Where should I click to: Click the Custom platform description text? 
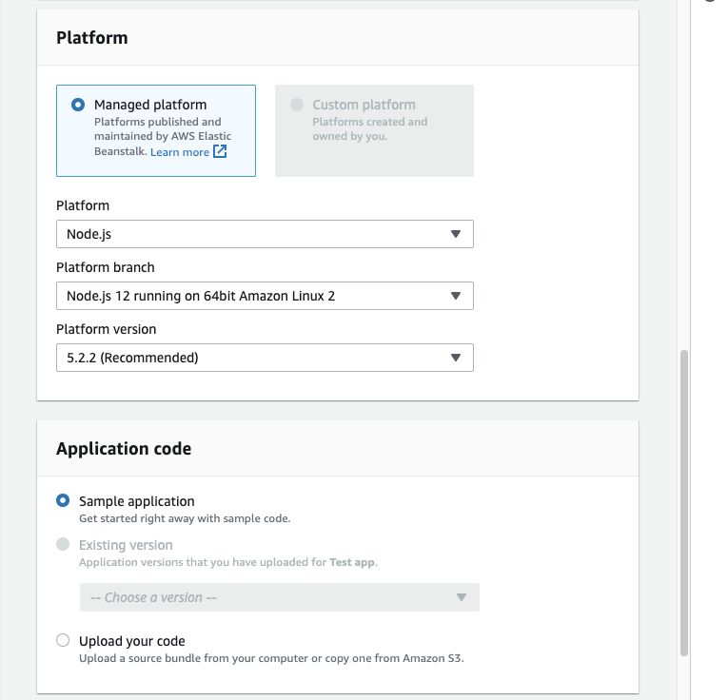[370, 129]
